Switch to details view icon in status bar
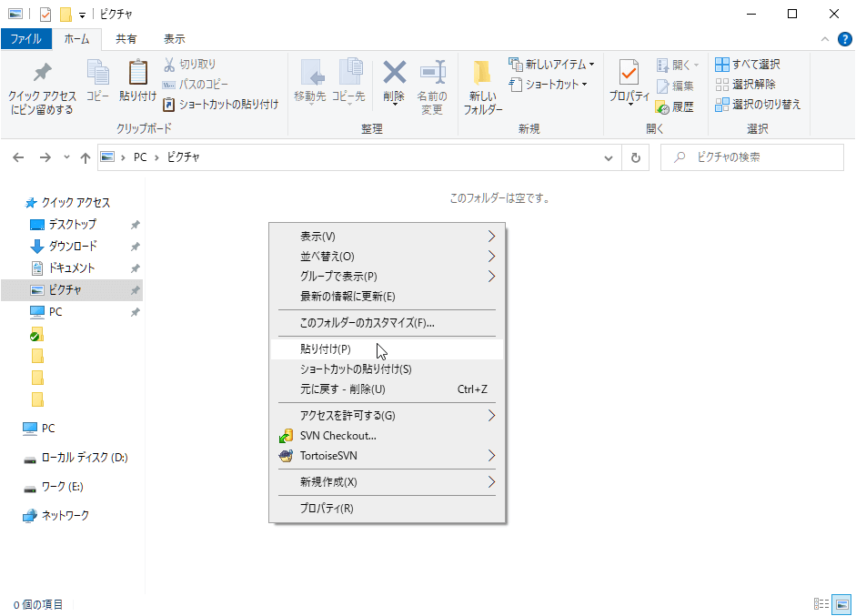 [821, 604]
